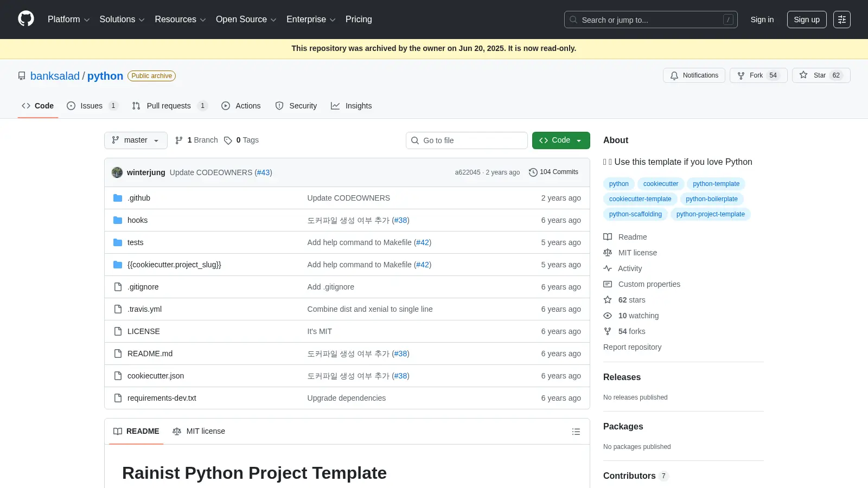Open the commits history clock icon
This screenshot has width=868, height=488.
click(x=533, y=172)
